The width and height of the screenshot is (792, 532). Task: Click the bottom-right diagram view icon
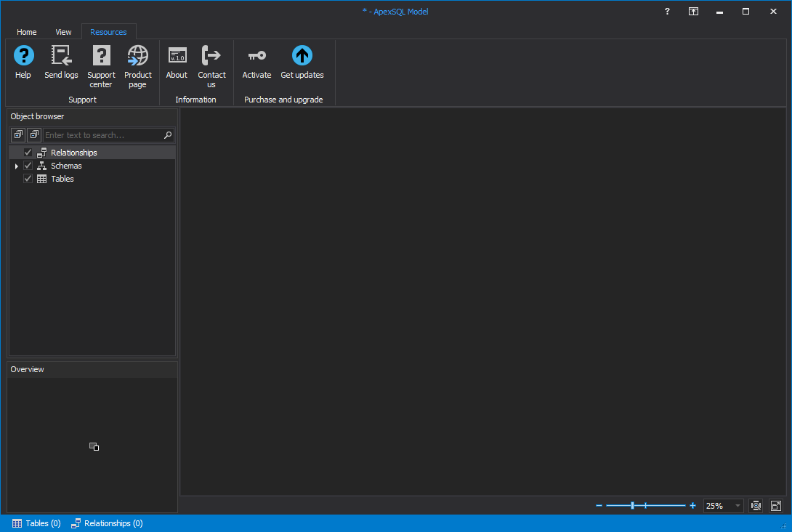pos(776,505)
